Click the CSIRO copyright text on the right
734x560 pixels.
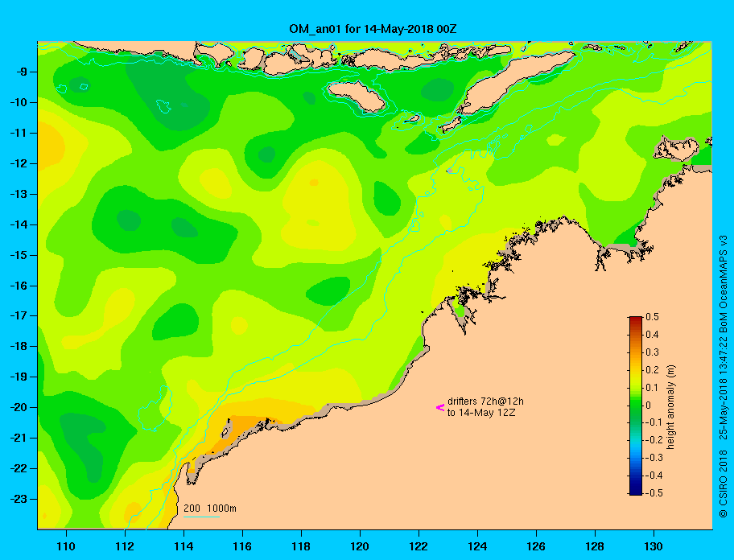[x=724, y=376]
